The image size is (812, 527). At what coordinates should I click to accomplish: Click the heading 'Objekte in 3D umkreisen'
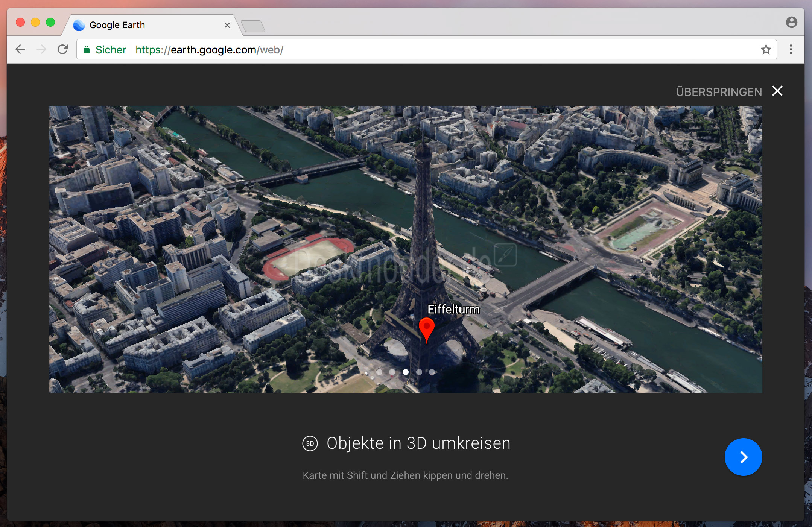418,443
